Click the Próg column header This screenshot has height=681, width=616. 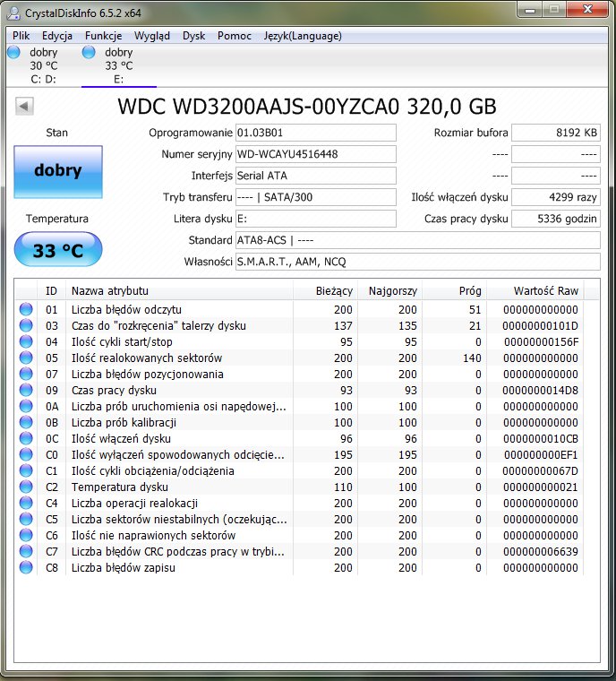pyautogui.click(x=454, y=290)
